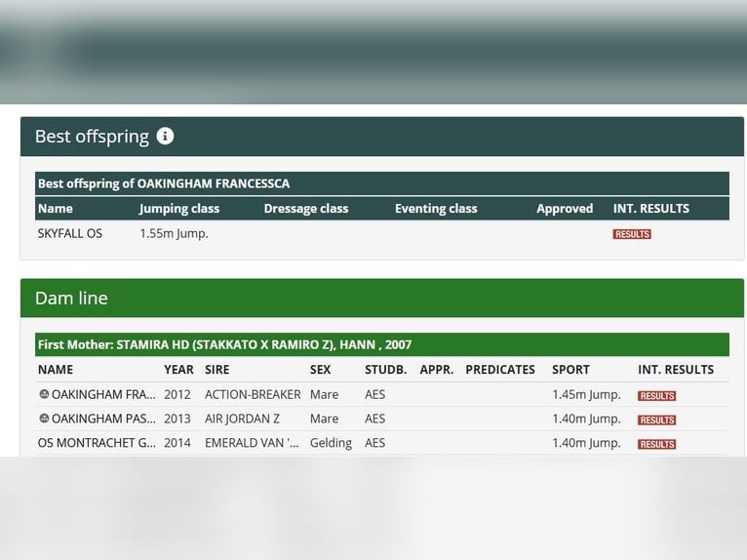Viewport: 747px width, 560px height.
Task: Click the YEAR column header
Action: point(178,370)
